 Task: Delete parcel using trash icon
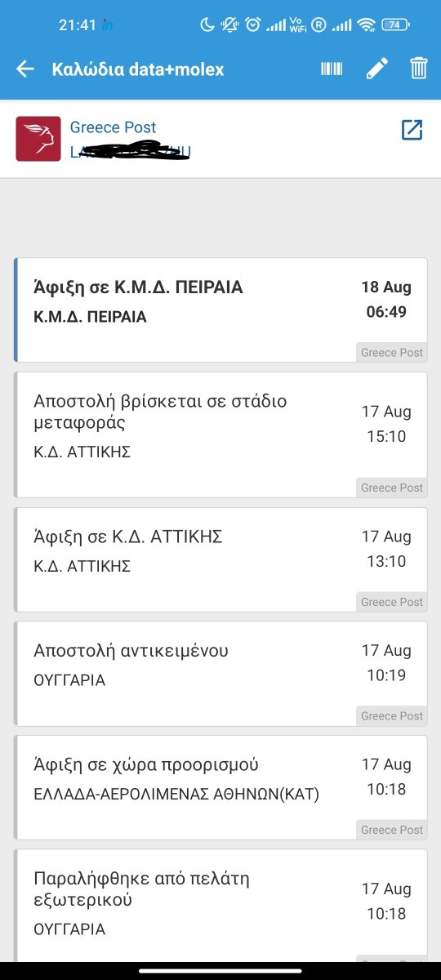coord(419,68)
